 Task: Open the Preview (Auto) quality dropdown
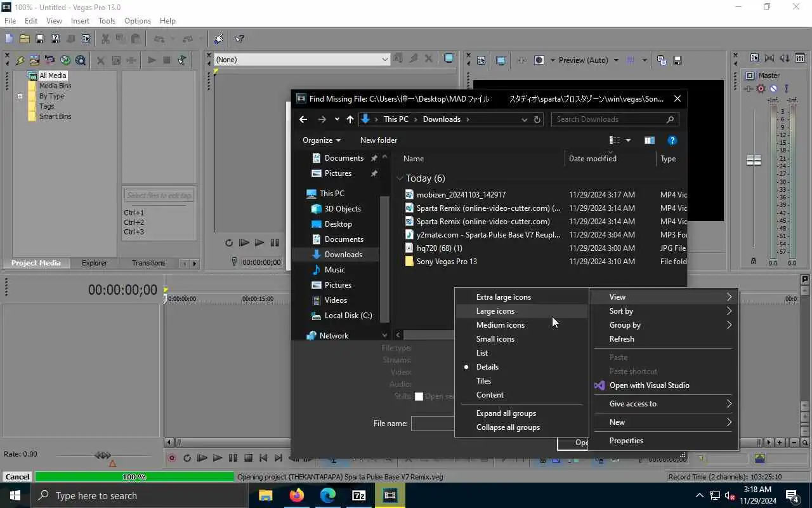coord(615,60)
